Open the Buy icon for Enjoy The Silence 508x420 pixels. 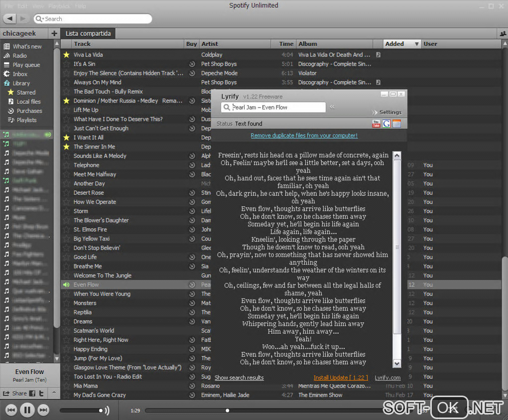coord(192,73)
